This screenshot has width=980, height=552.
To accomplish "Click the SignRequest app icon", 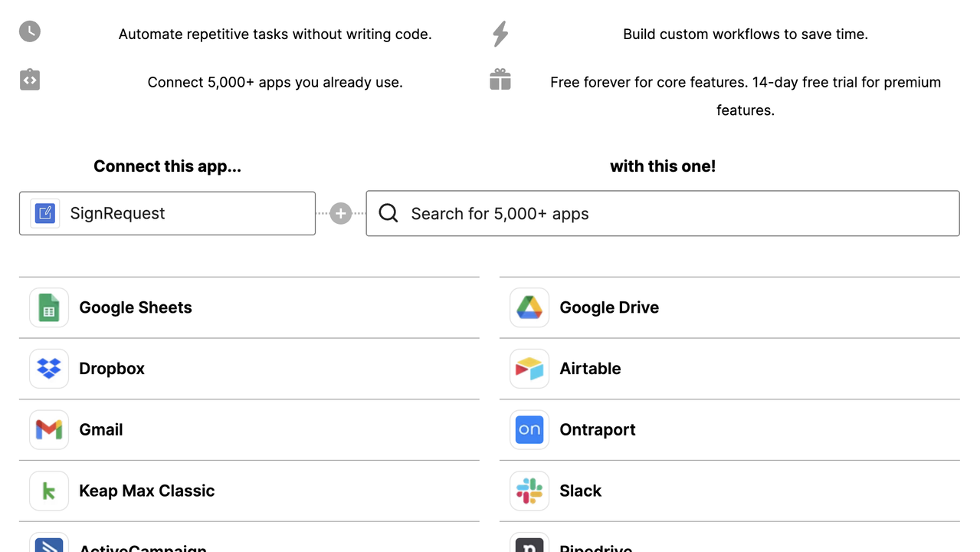I will coord(44,212).
